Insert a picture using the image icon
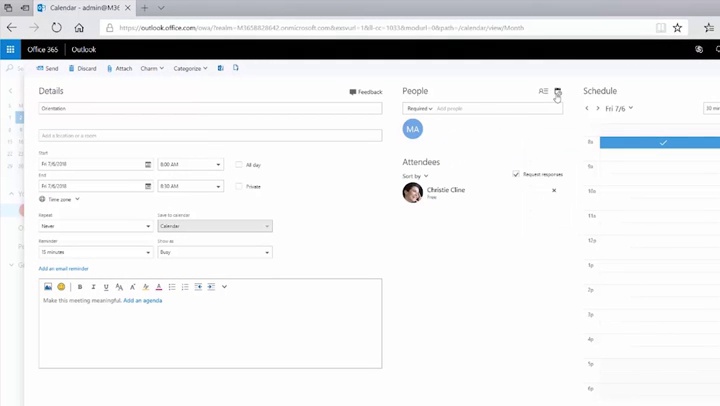The image size is (720, 406). click(47, 287)
